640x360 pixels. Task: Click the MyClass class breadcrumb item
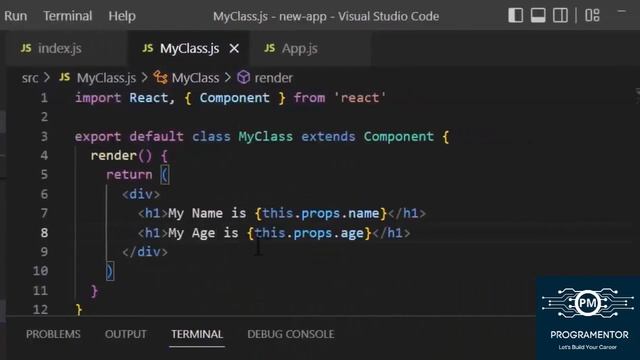[x=196, y=78]
